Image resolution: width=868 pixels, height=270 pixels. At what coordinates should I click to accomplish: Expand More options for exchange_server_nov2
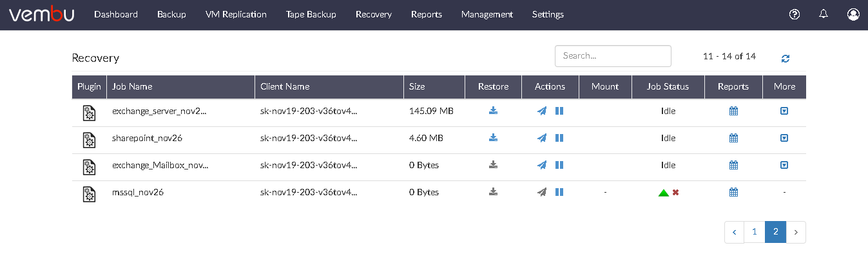point(784,111)
